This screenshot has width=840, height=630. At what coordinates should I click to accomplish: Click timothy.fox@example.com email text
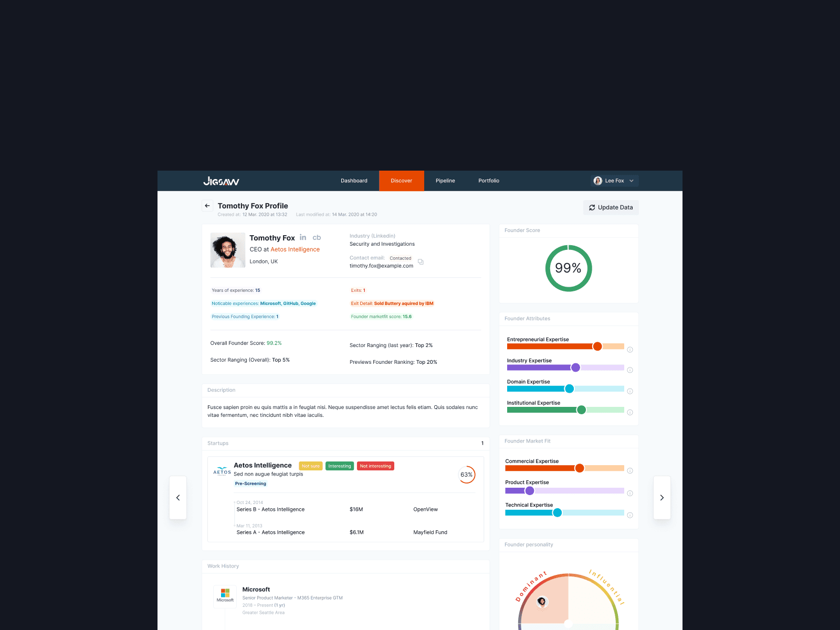point(381,266)
